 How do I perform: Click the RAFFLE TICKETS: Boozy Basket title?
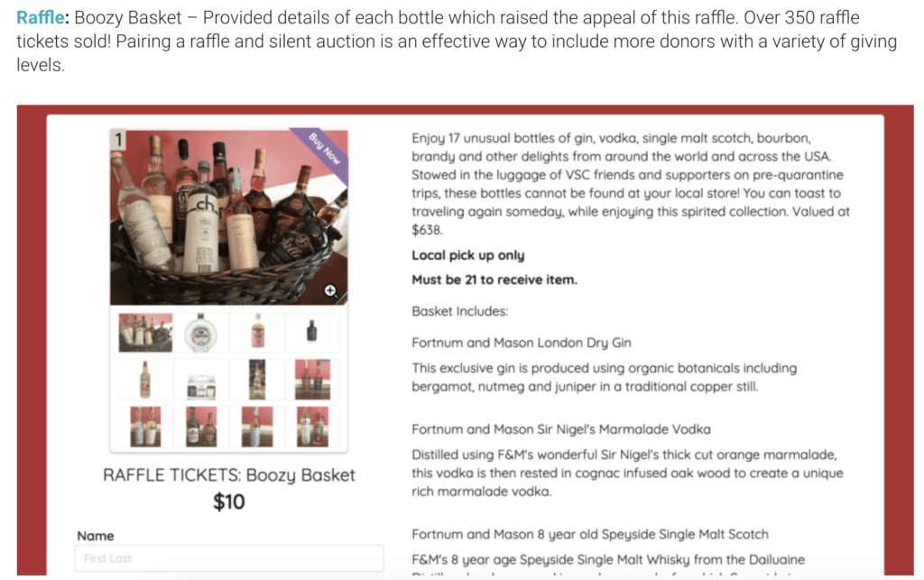(228, 475)
